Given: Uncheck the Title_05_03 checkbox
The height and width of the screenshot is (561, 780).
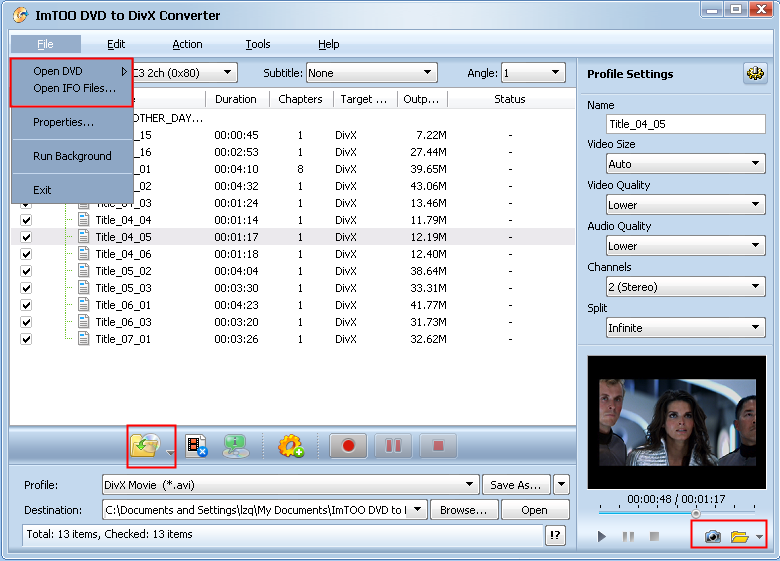Looking at the screenshot, I should point(26,288).
